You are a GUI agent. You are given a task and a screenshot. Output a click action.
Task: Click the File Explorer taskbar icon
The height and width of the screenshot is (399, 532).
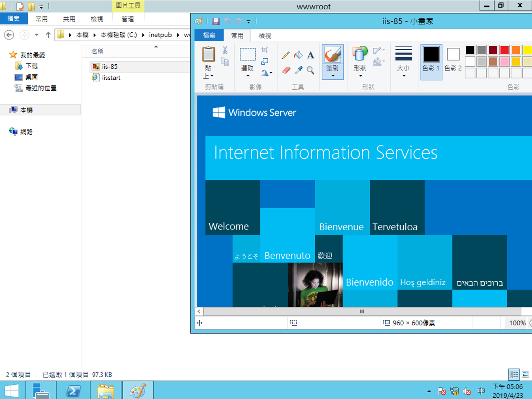point(105,390)
